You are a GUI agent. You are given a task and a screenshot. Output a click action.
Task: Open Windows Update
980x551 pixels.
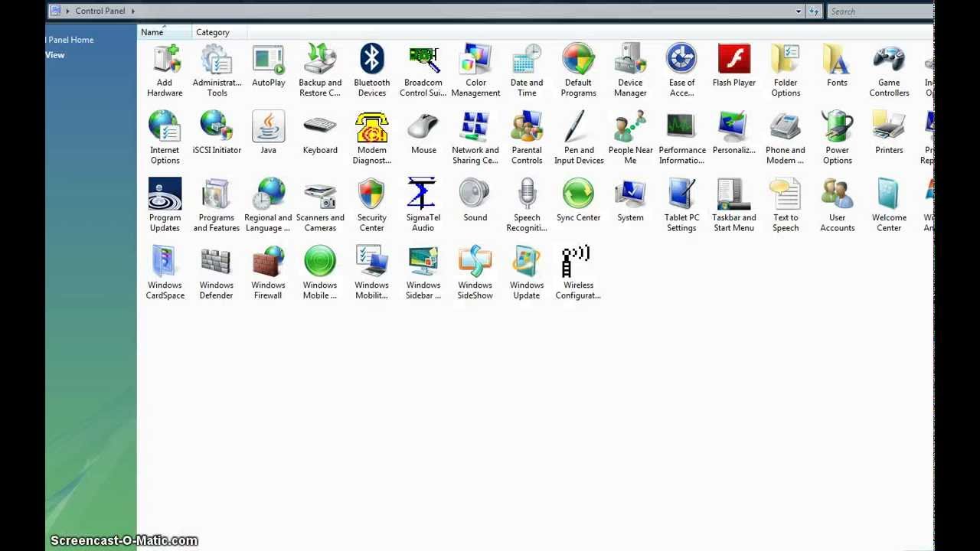527,272
